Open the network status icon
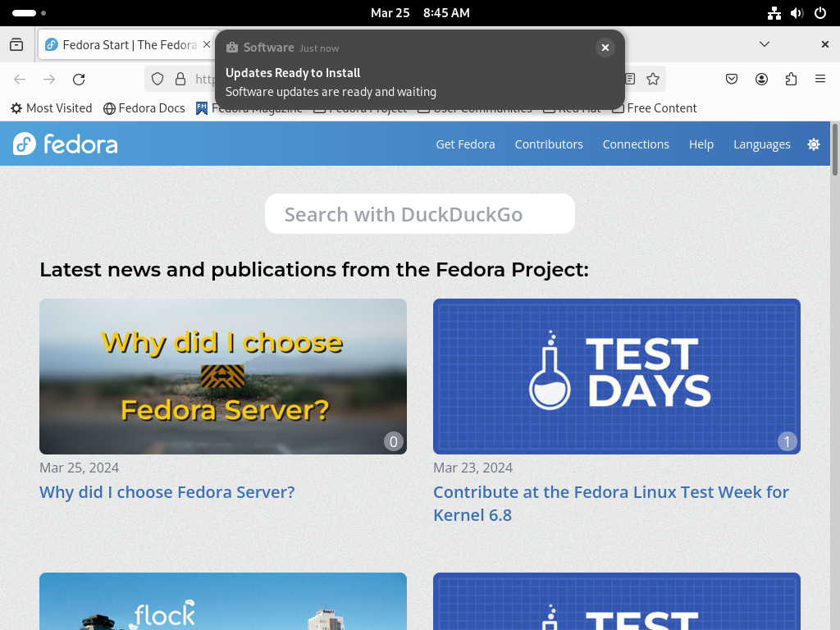840x630 pixels. (774, 13)
